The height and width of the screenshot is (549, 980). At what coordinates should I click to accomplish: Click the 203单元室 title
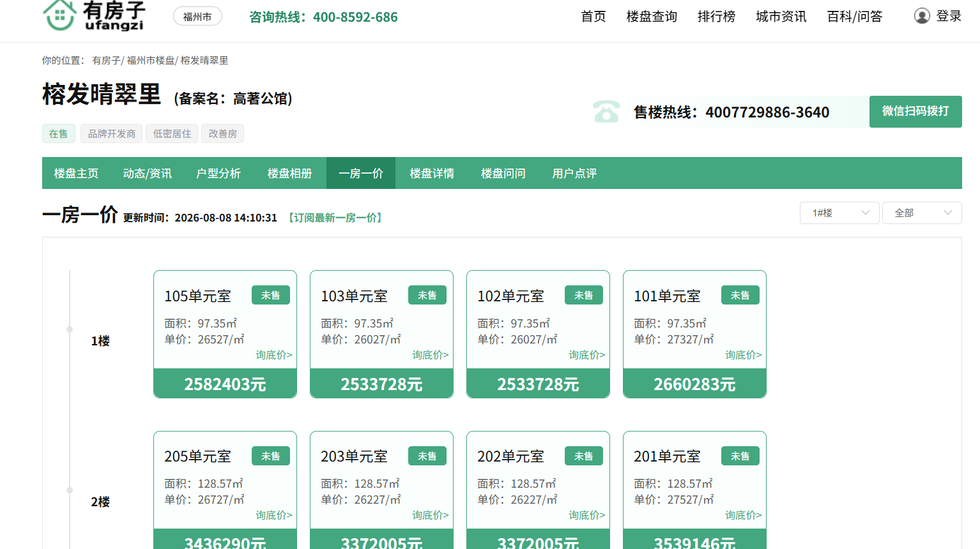point(355,456)
